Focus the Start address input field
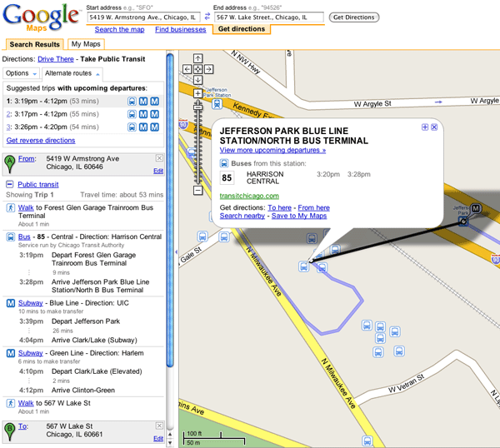500x448 pixels. tap(144, 17)
